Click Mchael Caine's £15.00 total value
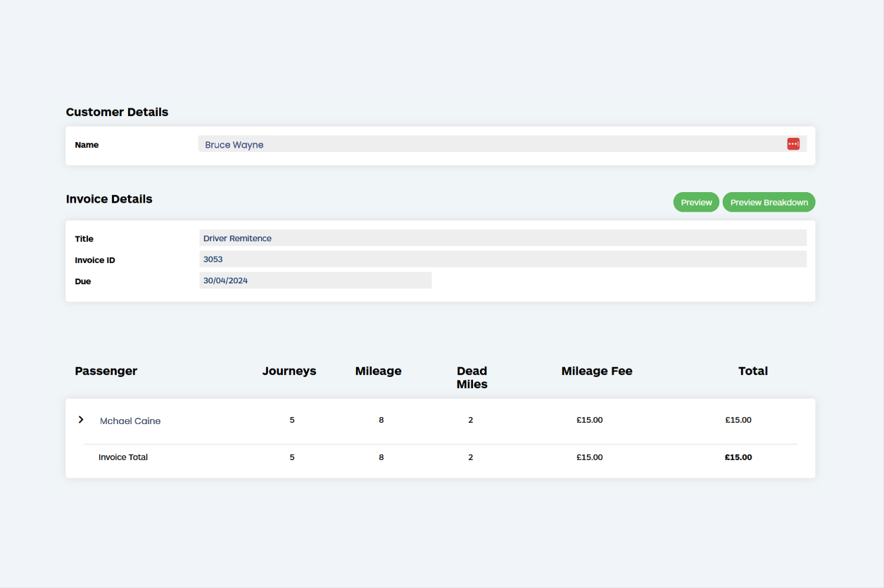The width and height of the screenshot is (884, 588). [x=738, y=420]
